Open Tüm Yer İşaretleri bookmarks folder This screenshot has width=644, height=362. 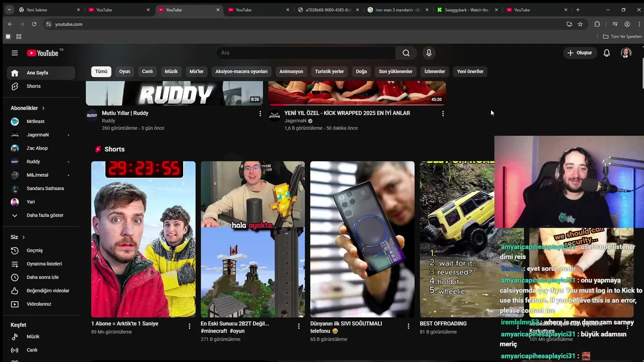click(622, 37)
